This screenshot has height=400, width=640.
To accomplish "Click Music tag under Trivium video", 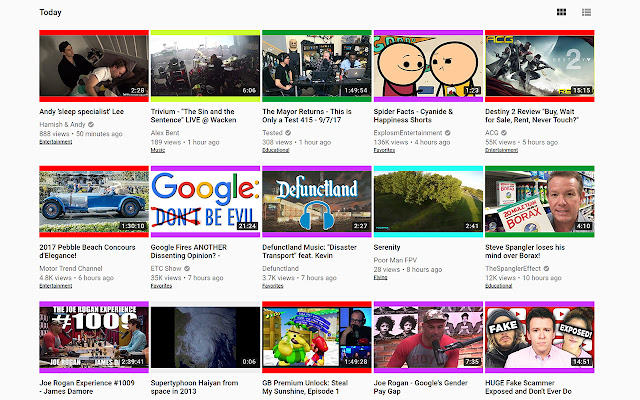I will tap(158, 150).
